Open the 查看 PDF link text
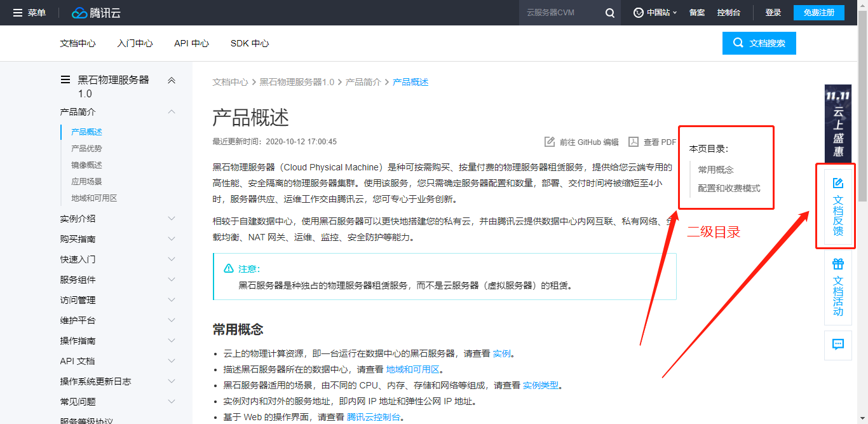 [660, 142]
